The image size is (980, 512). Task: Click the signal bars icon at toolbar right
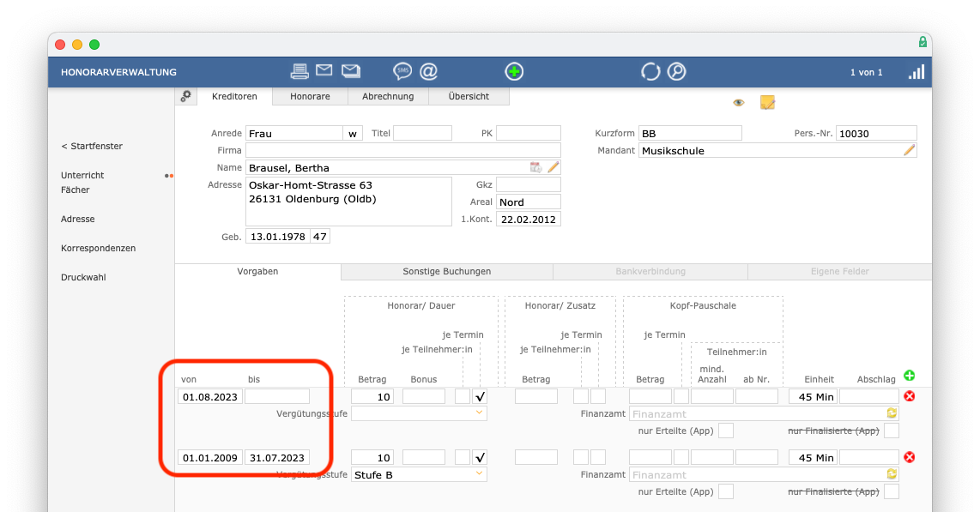(x=916, y=72)
